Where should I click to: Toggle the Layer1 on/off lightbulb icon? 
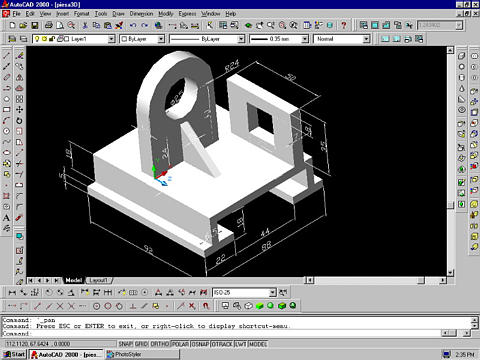[x=37, y=39]
